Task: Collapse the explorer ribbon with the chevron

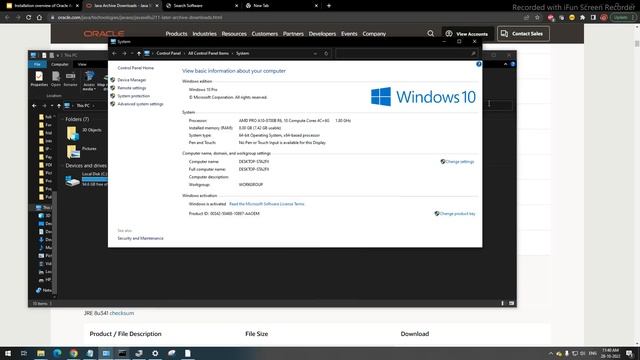Action: point(505,64)
